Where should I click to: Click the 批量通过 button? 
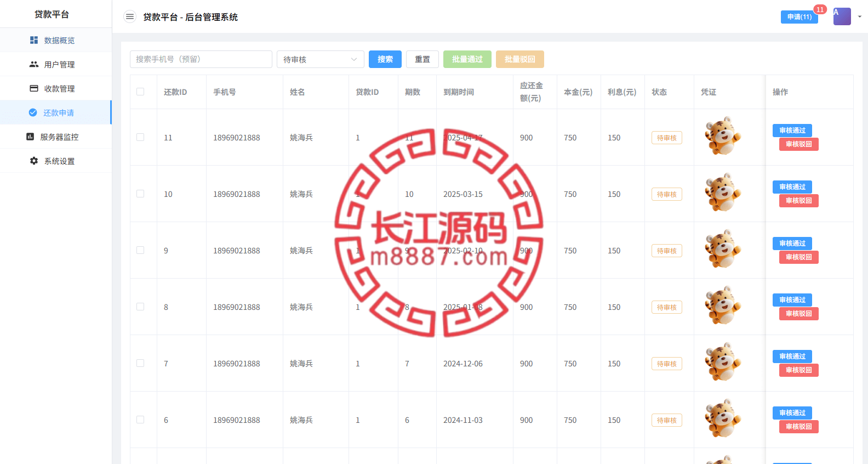click(467, 59)
